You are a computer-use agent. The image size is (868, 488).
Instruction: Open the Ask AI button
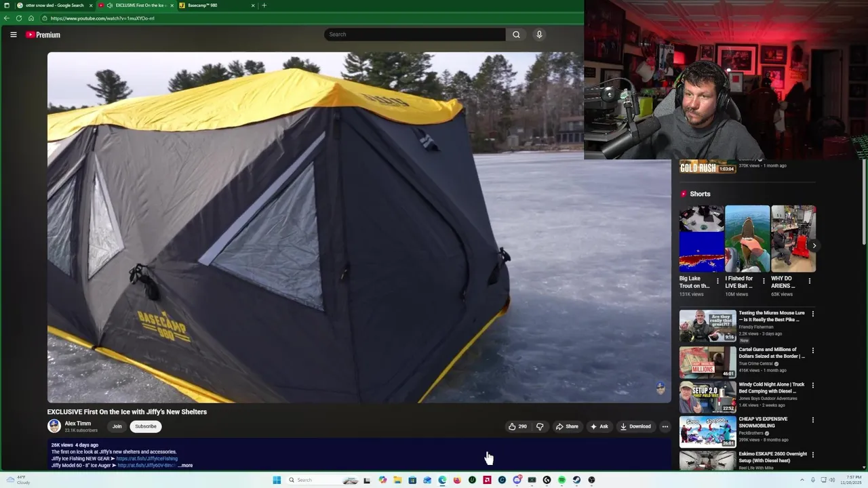(x=599, y=426)
